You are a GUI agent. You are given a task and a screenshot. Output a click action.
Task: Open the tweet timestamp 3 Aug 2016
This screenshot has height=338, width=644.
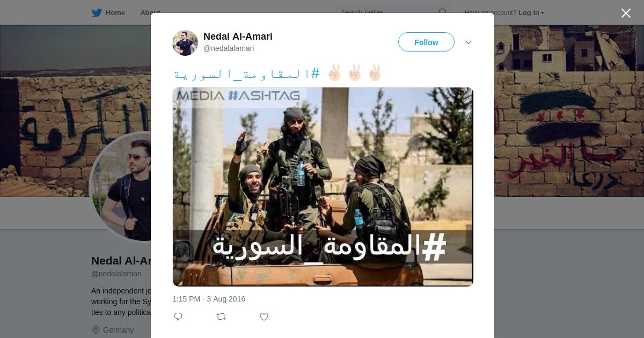[x=209, y=299]
